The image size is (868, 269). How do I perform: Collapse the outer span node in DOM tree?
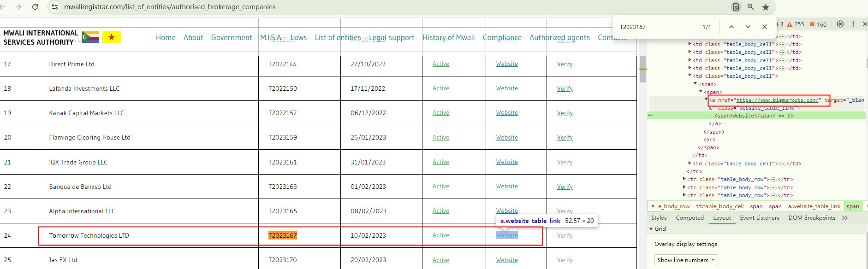[x=696, y=84]
